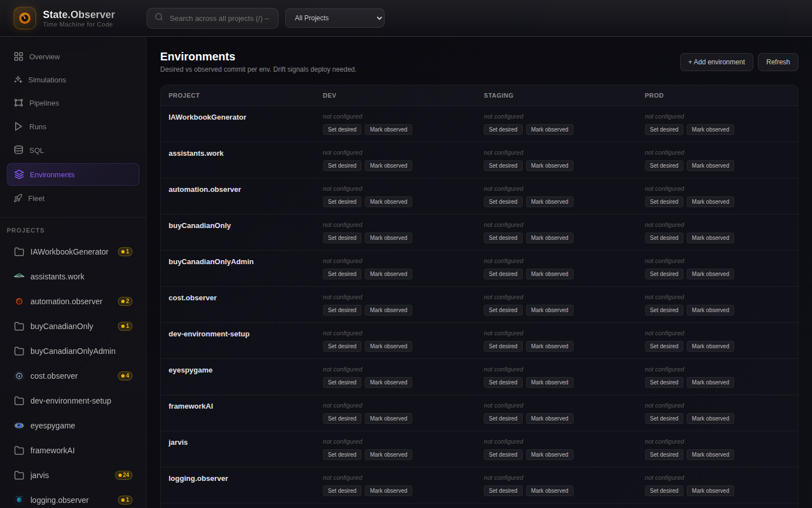Screen dimensions: 812x508
Task: Navigate to the Runs page
Action: click(73, 126)
